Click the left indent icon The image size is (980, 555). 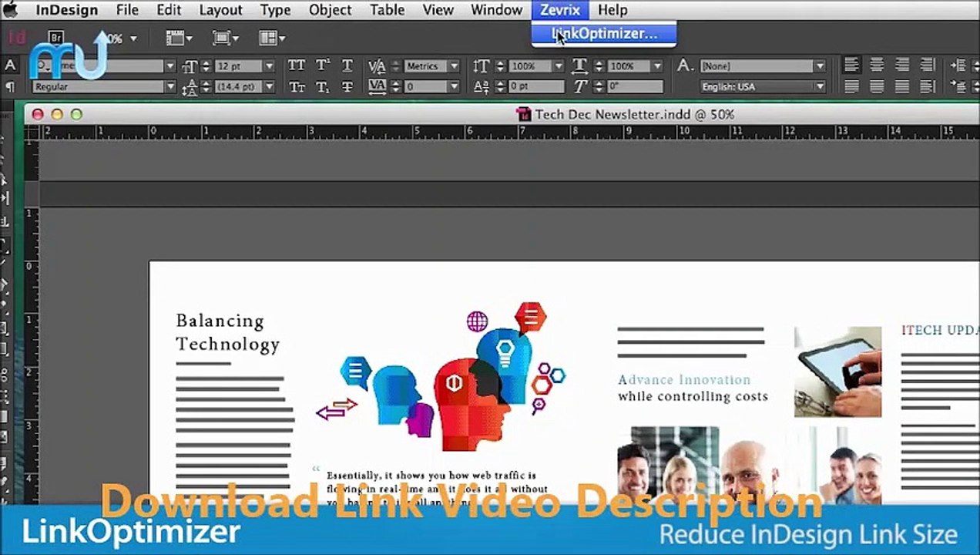959,66
